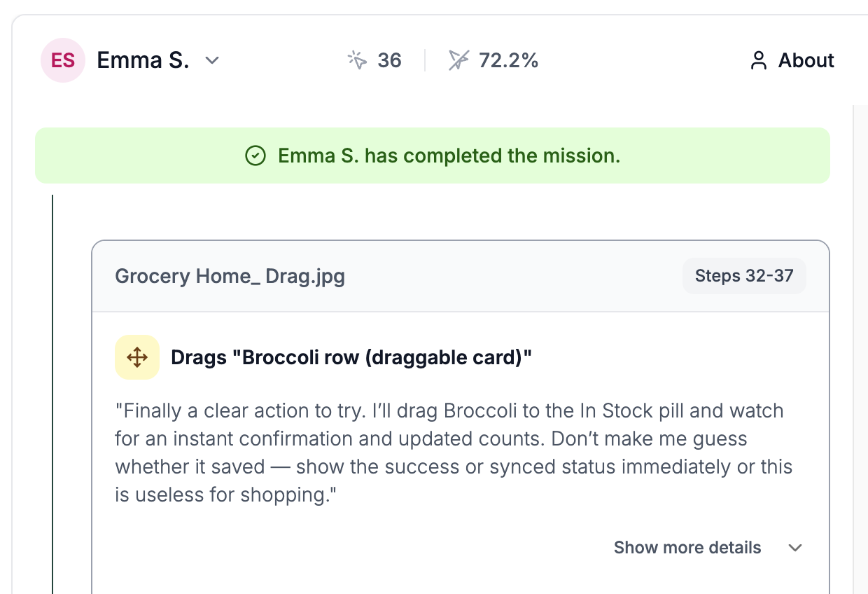Click the vertical timeline line on the left

point(52,394)
